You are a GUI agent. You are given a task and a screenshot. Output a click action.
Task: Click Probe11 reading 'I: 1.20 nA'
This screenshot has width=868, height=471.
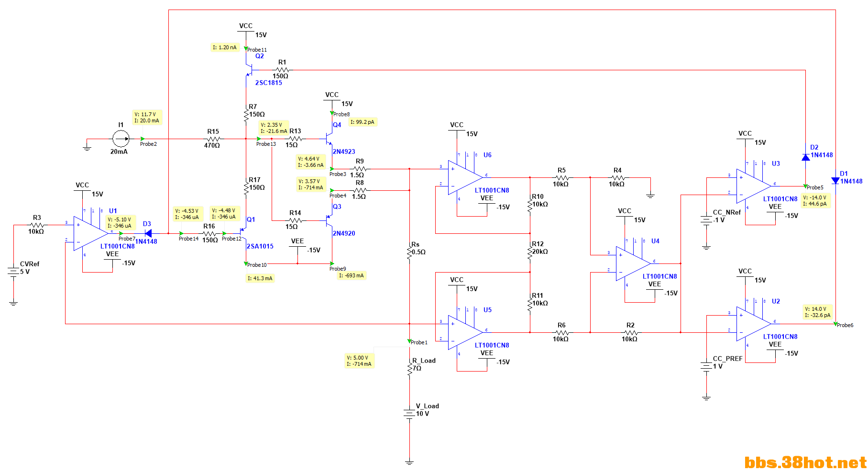(x=225, y=47)
